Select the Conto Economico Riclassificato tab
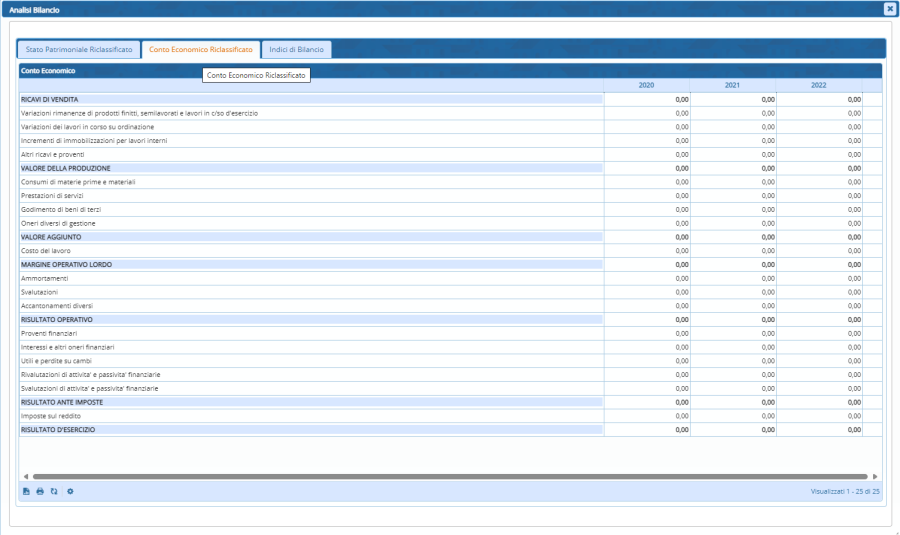 point(201,49)
